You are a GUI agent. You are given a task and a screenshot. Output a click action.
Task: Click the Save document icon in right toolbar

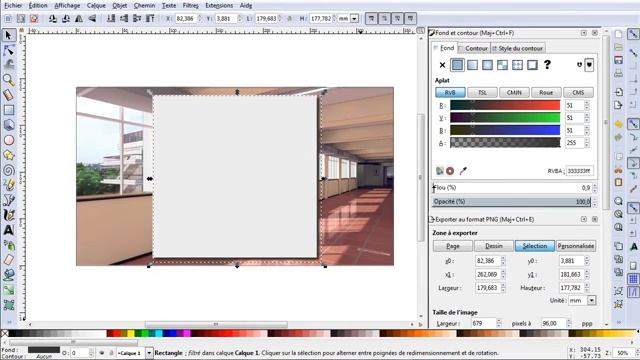618,60
